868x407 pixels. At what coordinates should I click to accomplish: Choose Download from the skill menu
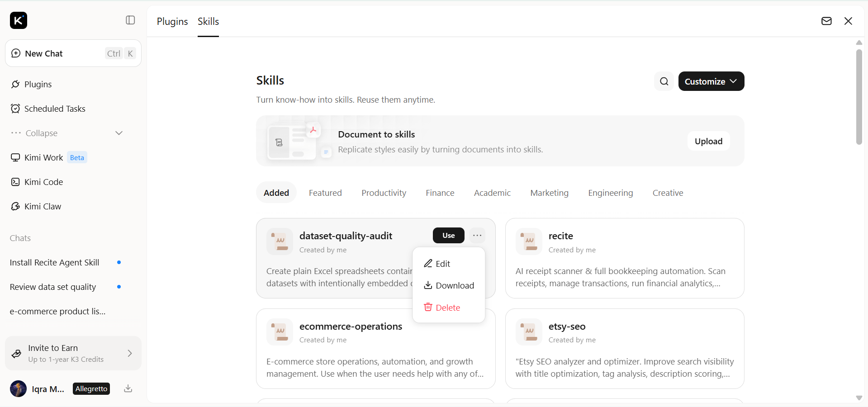tap(449, 285)
